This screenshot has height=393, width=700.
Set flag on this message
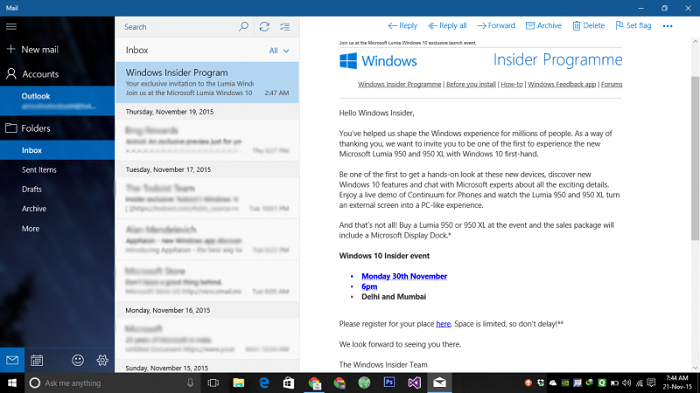click(x=633, y=26)
